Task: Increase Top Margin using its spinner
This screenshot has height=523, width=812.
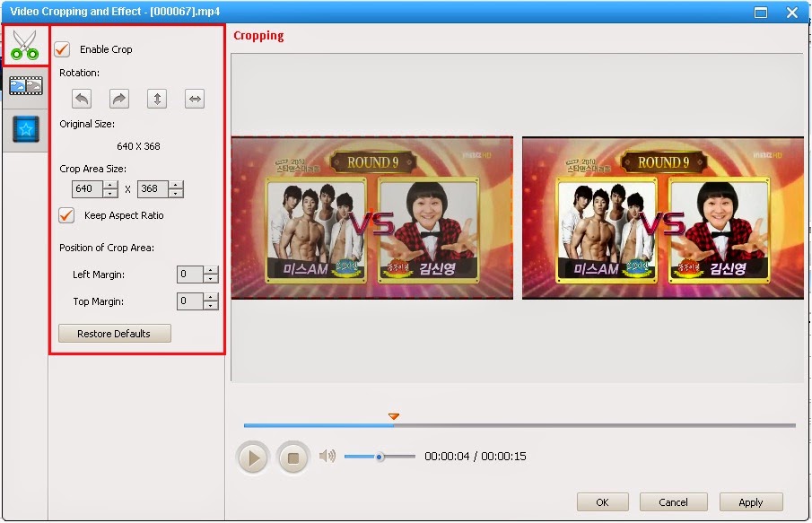Action: [211, 297]
